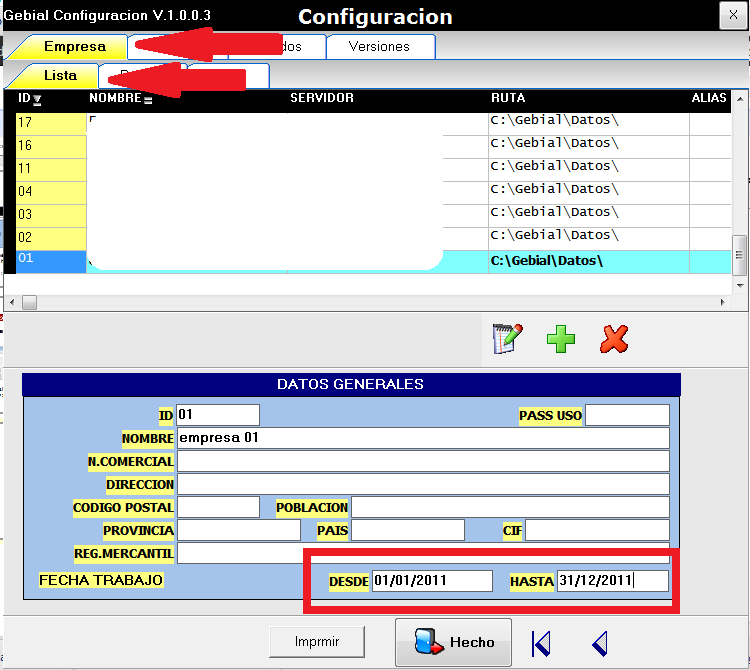Image resolution: width=750 pixels, height=670 pixels.
Task: Sort the list by ID column
Action: tap(29, 99)
